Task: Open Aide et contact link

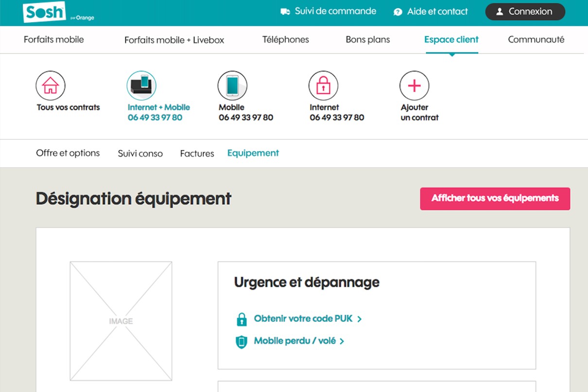Action: coord(437,12)
